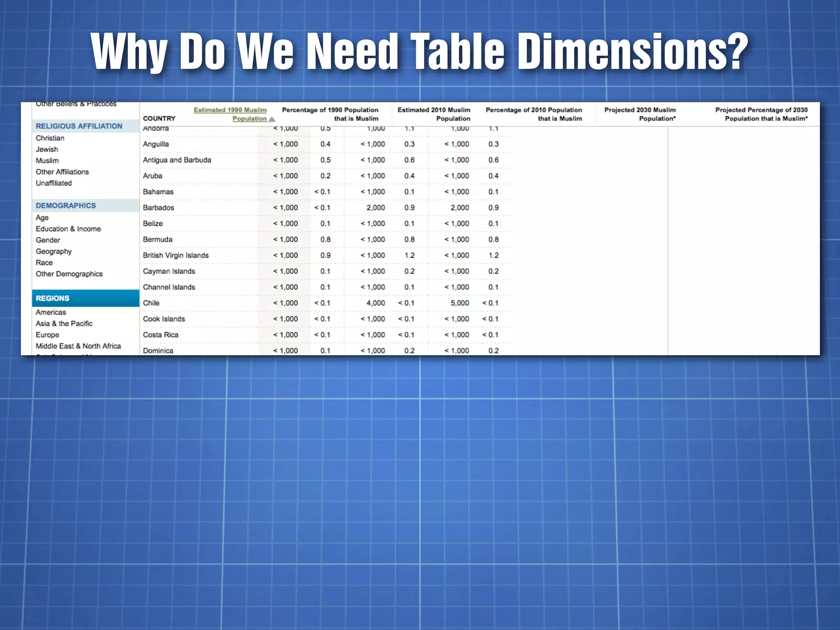Click the COUNTRY column header
Screen dimensions: 840x630
tap(159, 119)
